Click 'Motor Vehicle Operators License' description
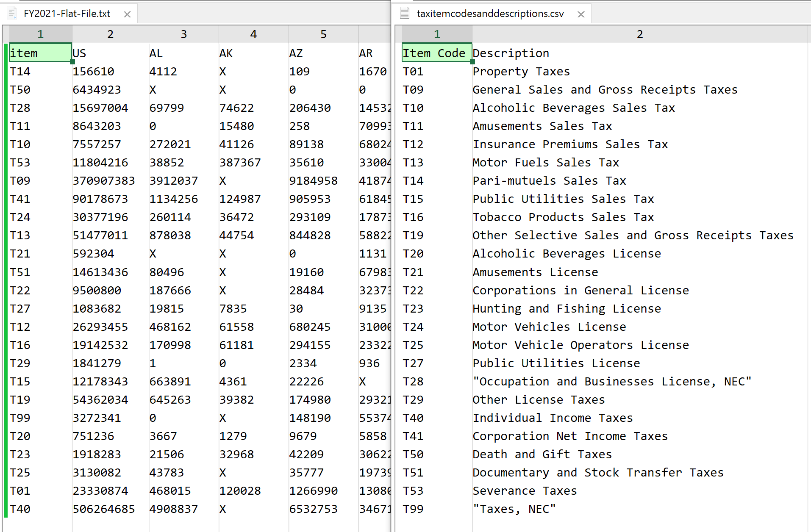Viewport: 811px width, 532px height. point(581,345)
